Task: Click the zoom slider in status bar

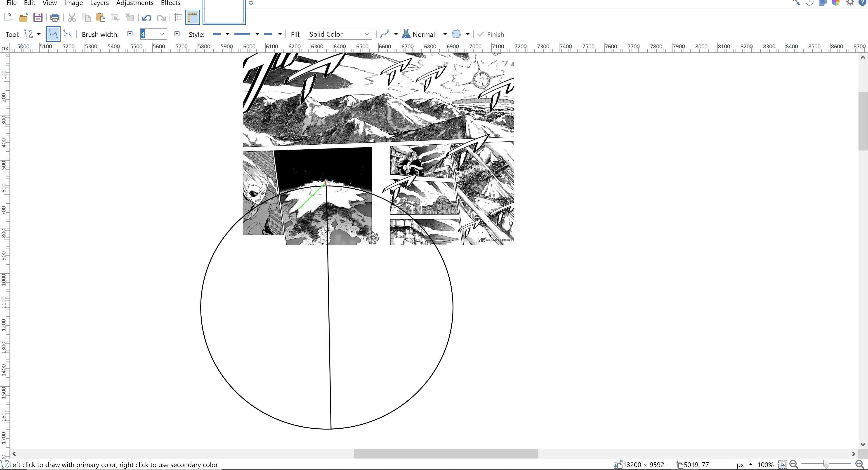Action: point(826,464)
